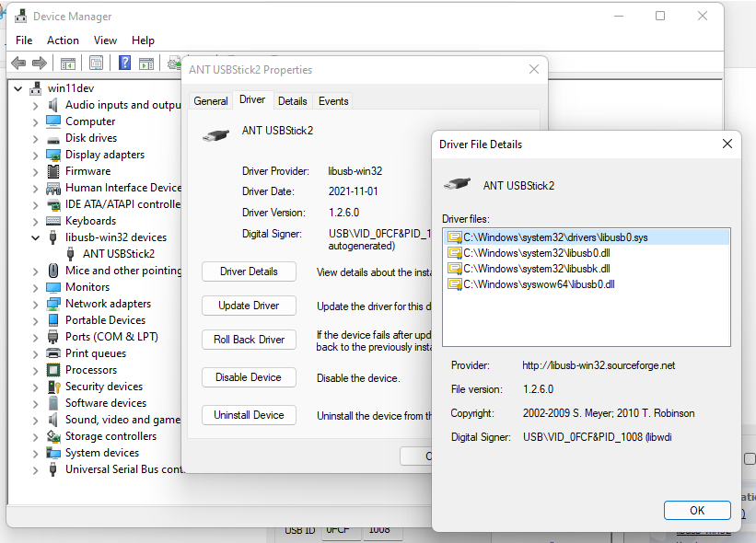Open the Action menu
The width and height of the screenshot is (756, 543).
tap(63, 40)
